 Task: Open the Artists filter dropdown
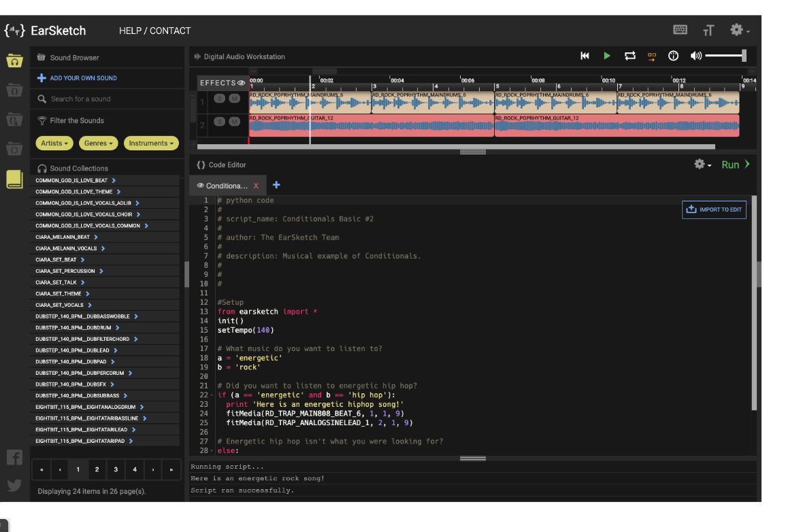55,144
